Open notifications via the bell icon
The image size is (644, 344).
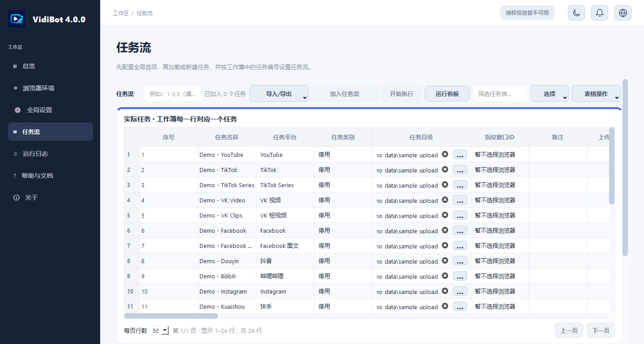point(600,13)
